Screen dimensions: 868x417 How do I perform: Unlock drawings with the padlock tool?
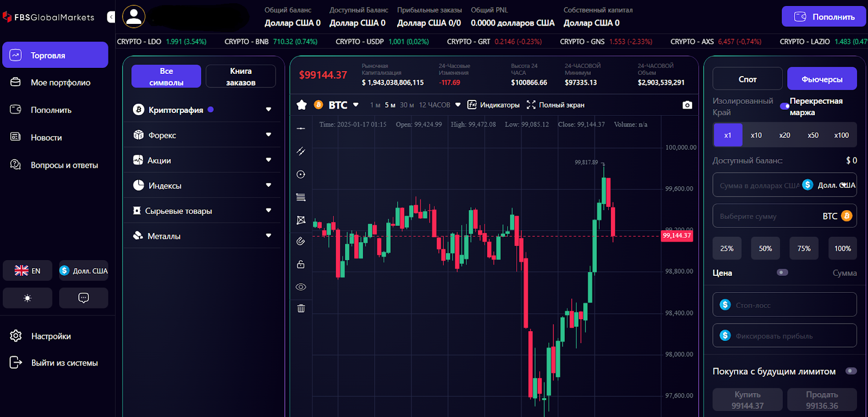click(x=301, y=264)
